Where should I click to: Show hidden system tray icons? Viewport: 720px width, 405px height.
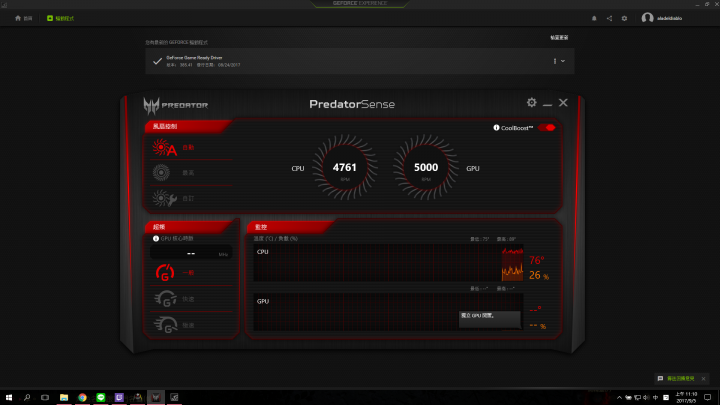(x=619, y=398)
